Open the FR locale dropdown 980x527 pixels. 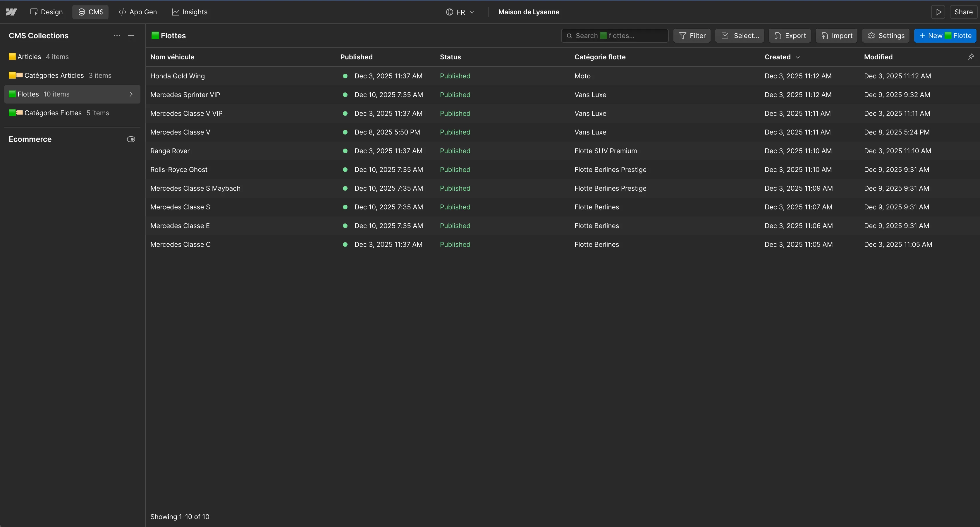coord(460,12)
